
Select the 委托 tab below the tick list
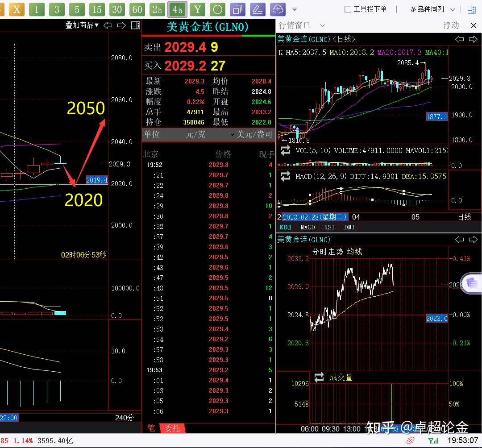click(x=172, y=428)
